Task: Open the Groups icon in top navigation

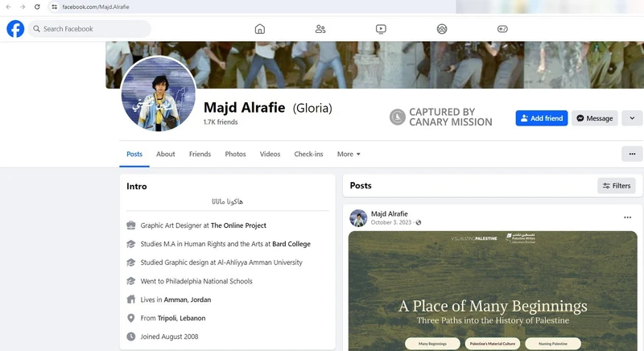Action: pyautogui.click(x=442, y=29)
